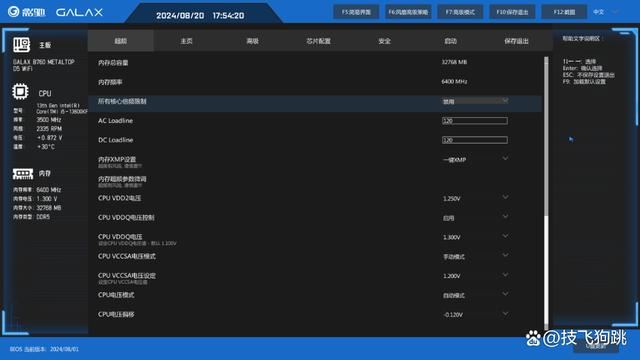Click the GALAX logo swirl icon
640x360 pixels.
pyautogui.click(x=13, y=11)
